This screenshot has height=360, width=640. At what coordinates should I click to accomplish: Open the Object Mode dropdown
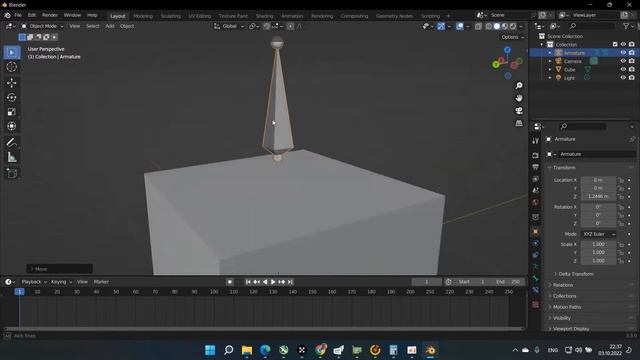tap(42, 26)
